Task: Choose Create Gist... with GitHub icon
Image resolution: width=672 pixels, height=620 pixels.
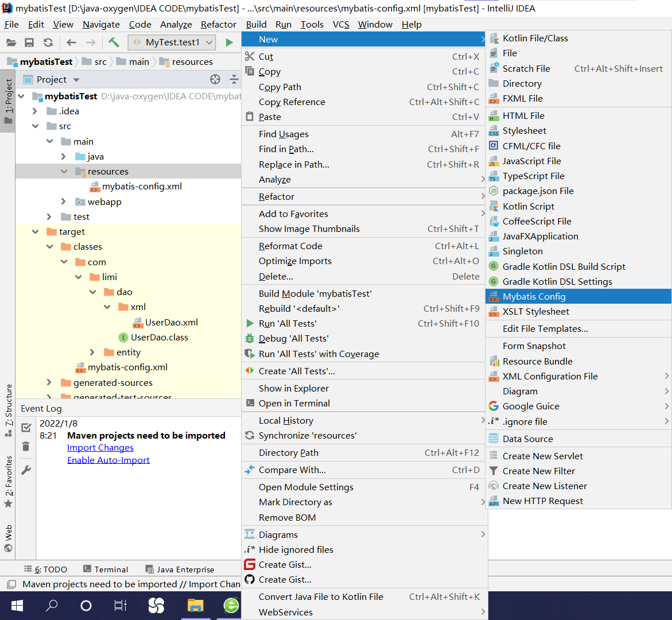Action: [364, 580]
